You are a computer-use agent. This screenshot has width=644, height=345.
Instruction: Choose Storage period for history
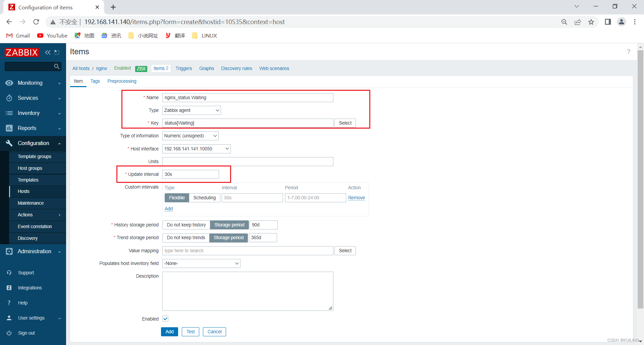click(x=229, y=225)
